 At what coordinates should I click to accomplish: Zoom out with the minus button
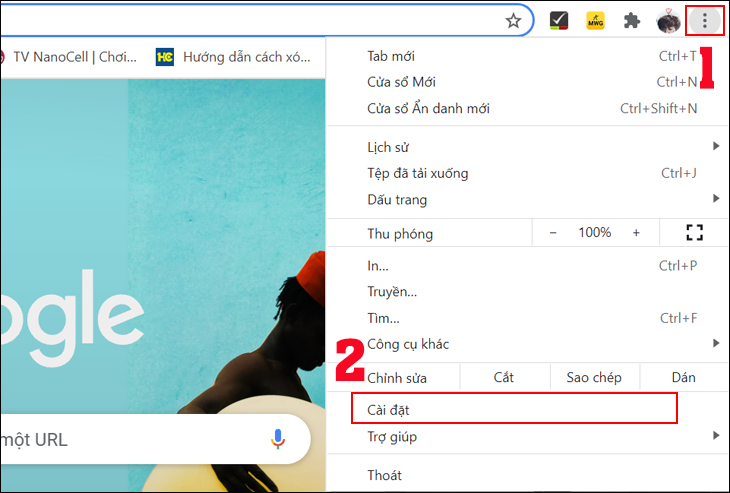pyautogui.click(x=553, y=232)
